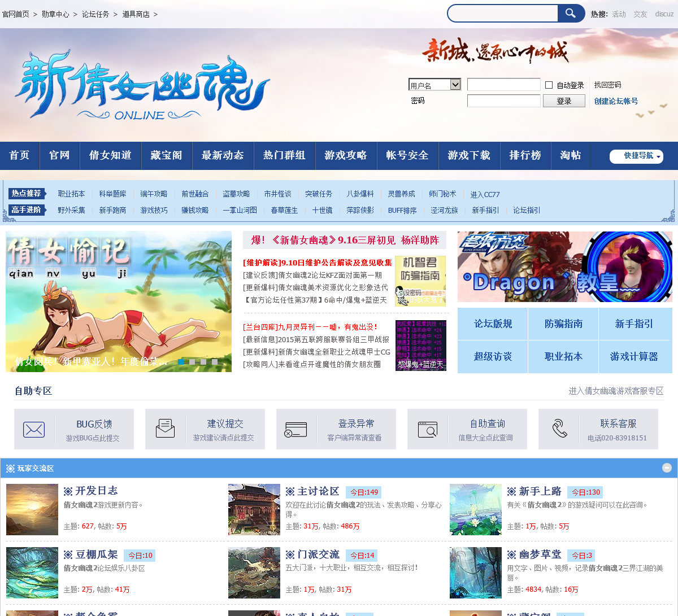Click the 登录 button
The height and width of the screenshot is (616, 678).
(x=564, y=101)
